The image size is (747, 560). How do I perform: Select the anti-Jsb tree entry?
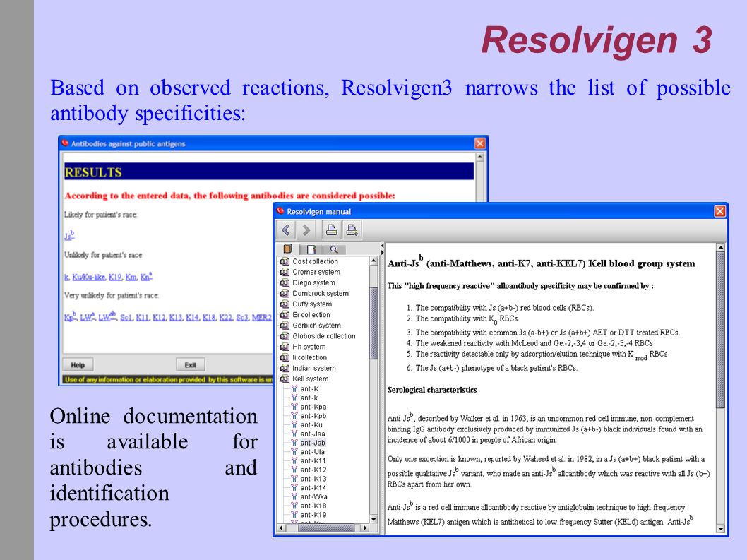coord(313,443)
